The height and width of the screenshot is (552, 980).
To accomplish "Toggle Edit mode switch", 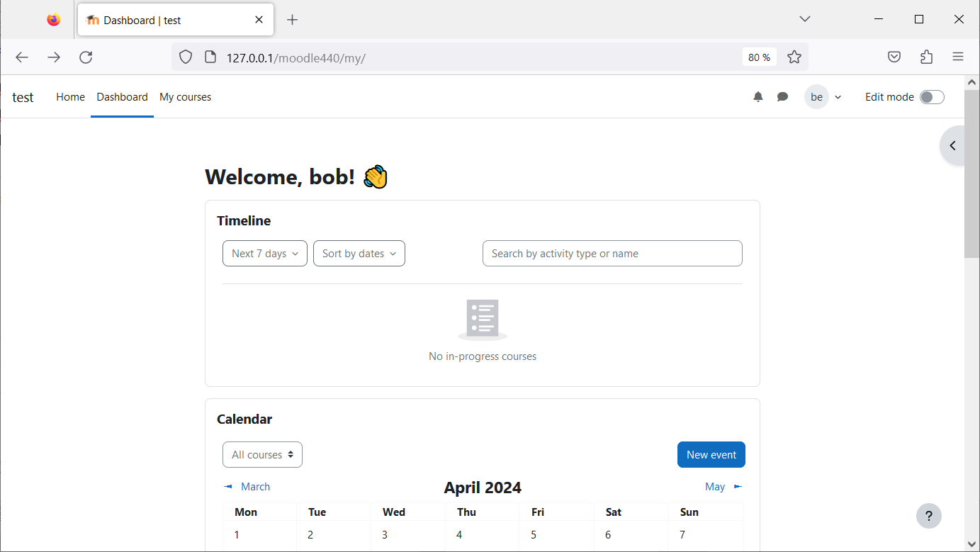I will (x=932, y=97).
